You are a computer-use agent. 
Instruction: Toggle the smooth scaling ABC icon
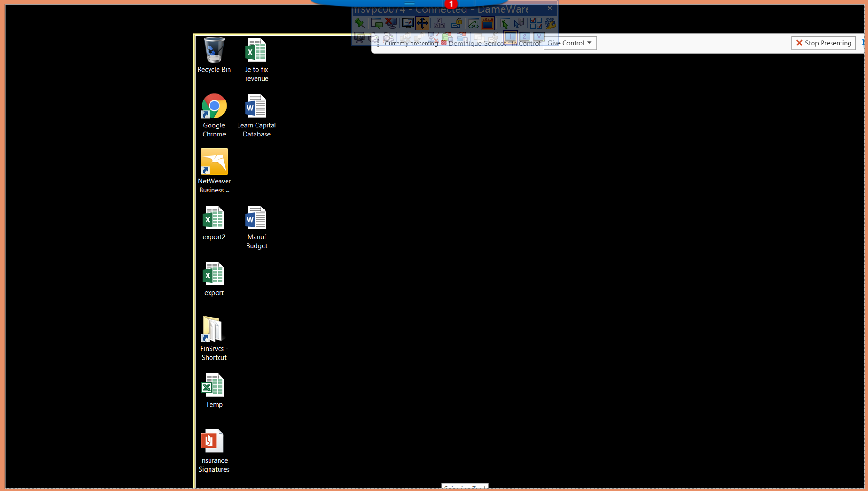click(439, 23)
